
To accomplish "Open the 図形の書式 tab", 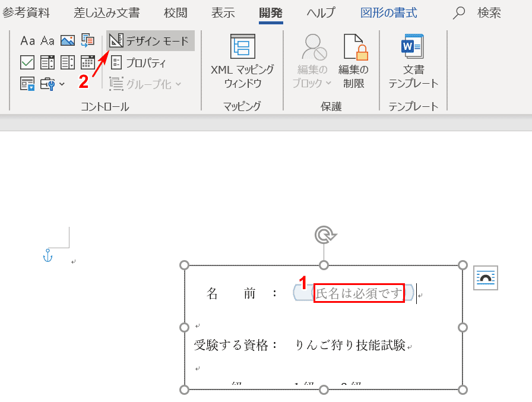I will click(x=389, y=13).
